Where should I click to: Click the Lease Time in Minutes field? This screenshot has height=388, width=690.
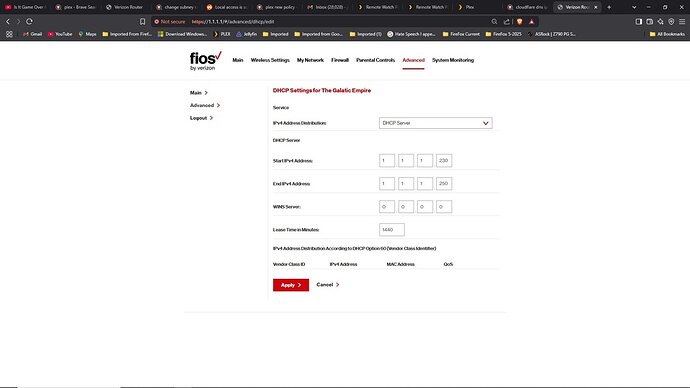point(392,230)
